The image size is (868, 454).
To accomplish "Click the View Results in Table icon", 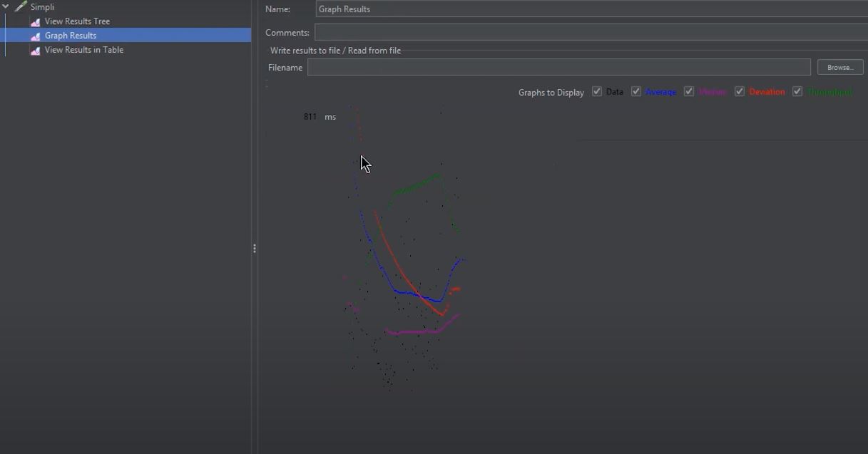I will [35, 51].
